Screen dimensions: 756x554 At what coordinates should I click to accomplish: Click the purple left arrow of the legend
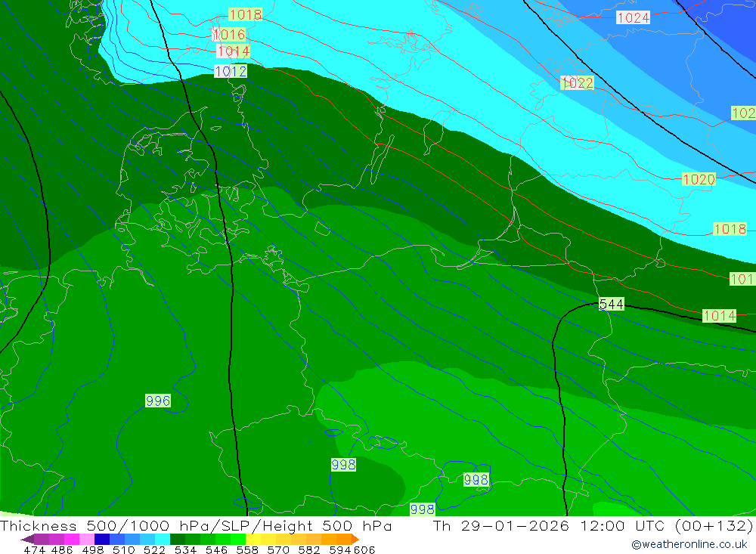tap(27, 539)
